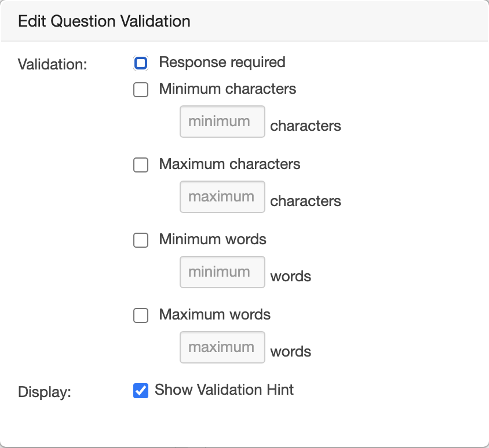Tick the Minimum characters checkbox
Screen dimensions: 489x448
pos(141,90)
